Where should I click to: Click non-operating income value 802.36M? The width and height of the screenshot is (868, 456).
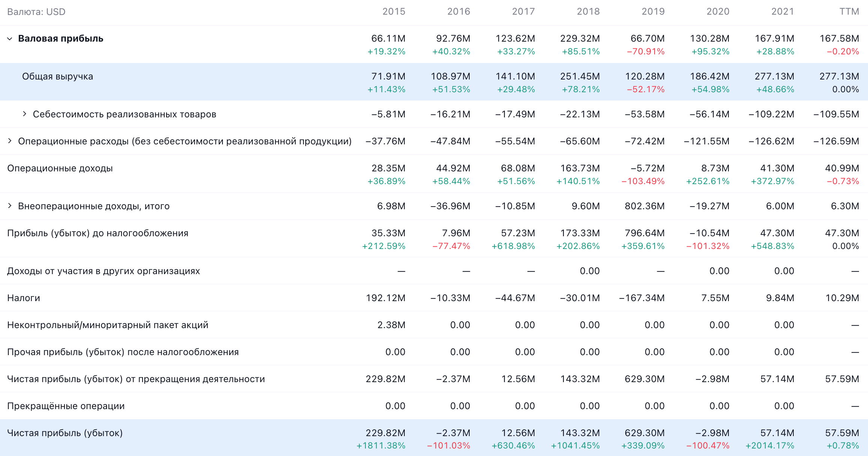click(645, 206)
